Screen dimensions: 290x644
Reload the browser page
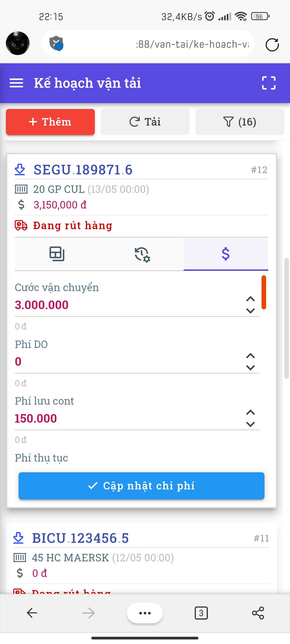[272, 45]
